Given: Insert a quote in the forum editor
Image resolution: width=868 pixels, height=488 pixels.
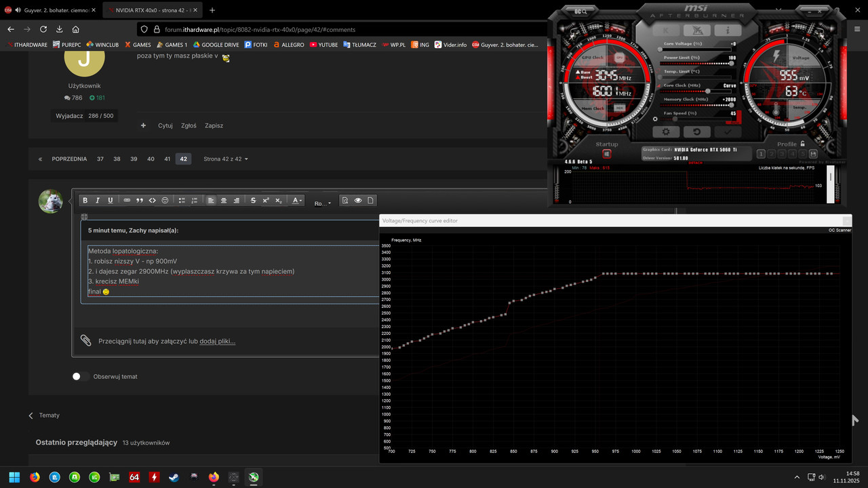Looking at the screenshot, I should point(140,201).
